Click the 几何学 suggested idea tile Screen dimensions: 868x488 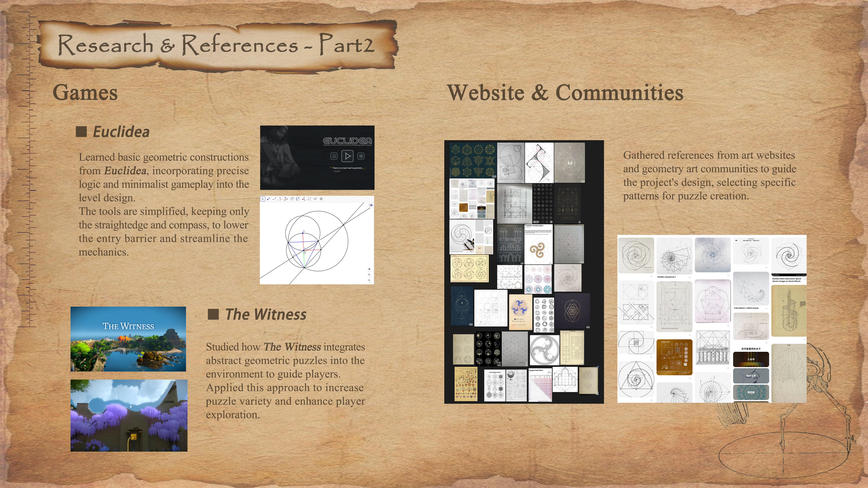(751, 359)
